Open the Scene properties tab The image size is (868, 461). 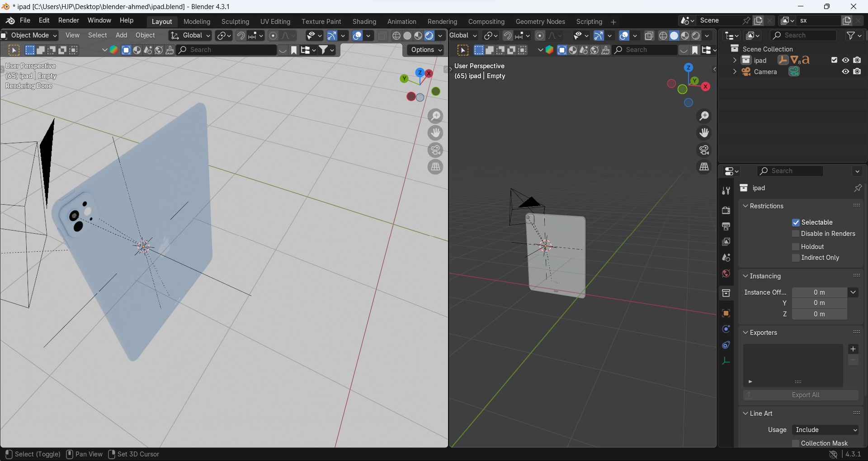coord(726,258)
